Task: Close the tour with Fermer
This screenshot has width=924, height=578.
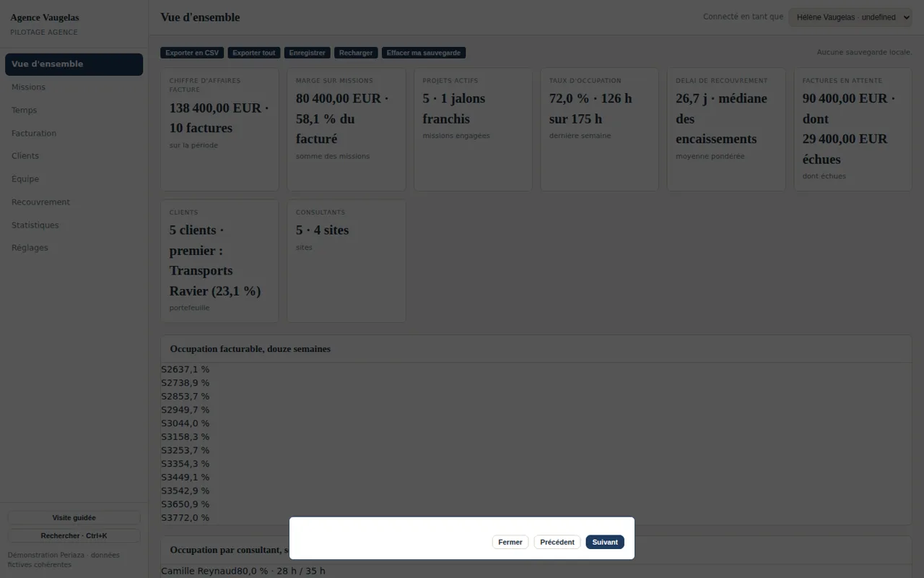Action: pos(510,542)
